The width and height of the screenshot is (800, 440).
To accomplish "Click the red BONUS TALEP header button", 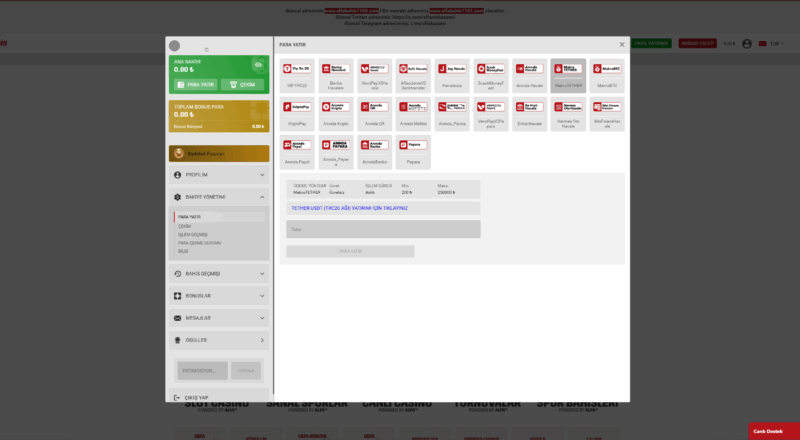I will [x=697, y=44].
